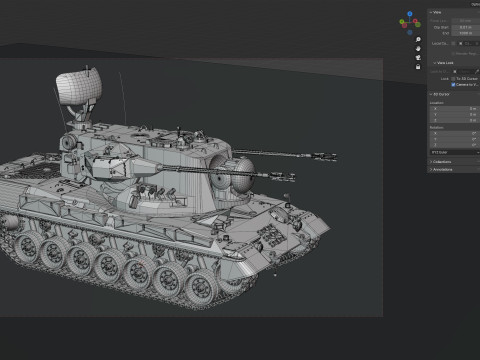Click the zoom view magnifier icon
Image resolution: width=480 pixels, height=360 pixels.
click(418, 40)
